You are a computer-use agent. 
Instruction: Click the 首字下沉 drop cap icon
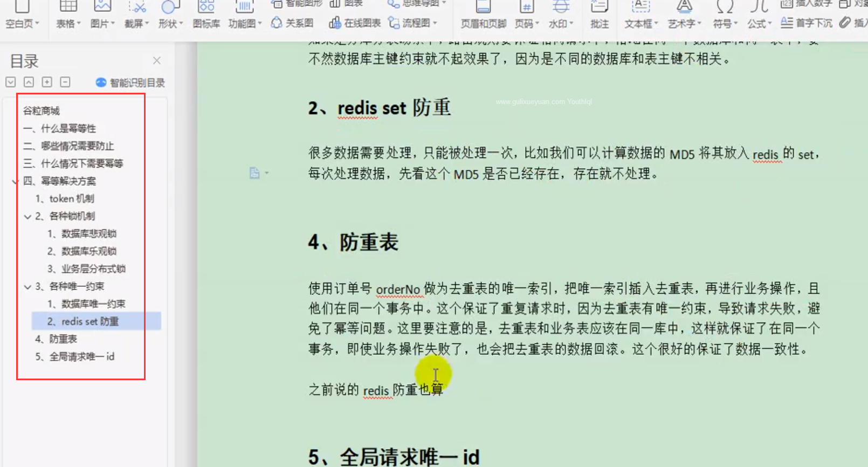tap(806, 23)
